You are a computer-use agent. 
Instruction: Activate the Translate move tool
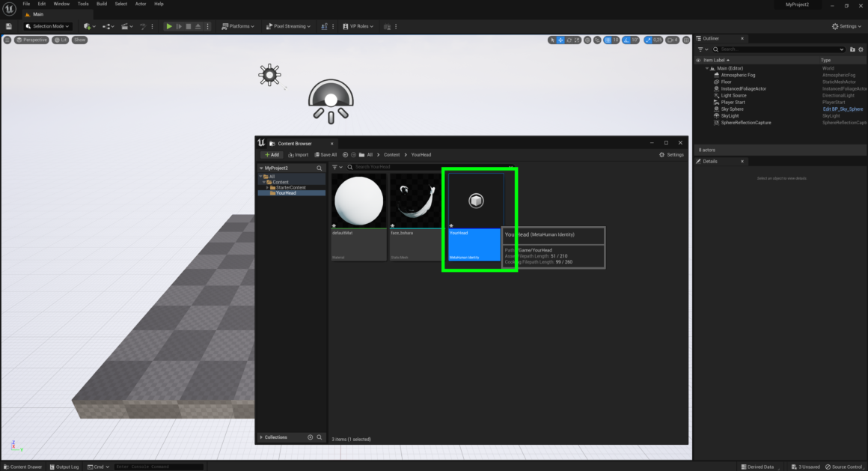pyautogui.click(x=560, y=40)
